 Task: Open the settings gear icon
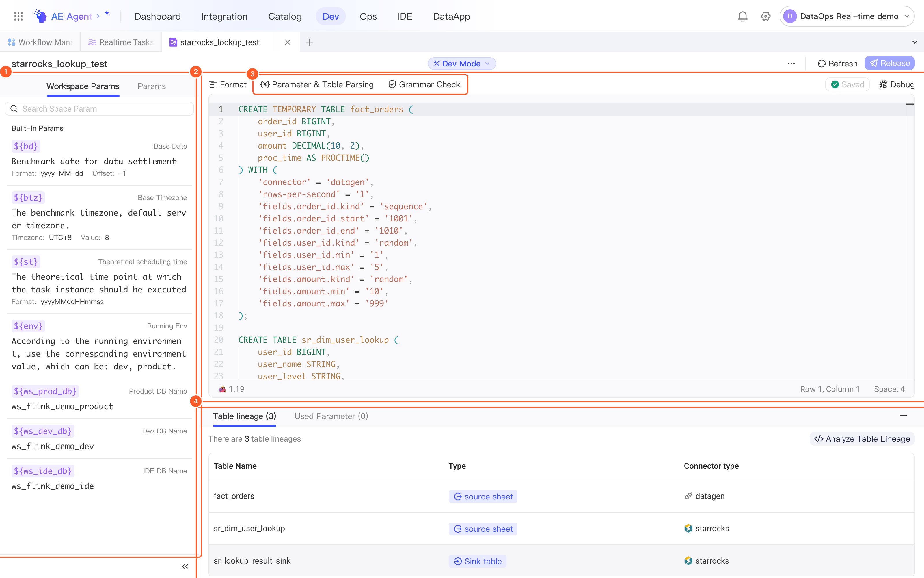pos(765,16)
